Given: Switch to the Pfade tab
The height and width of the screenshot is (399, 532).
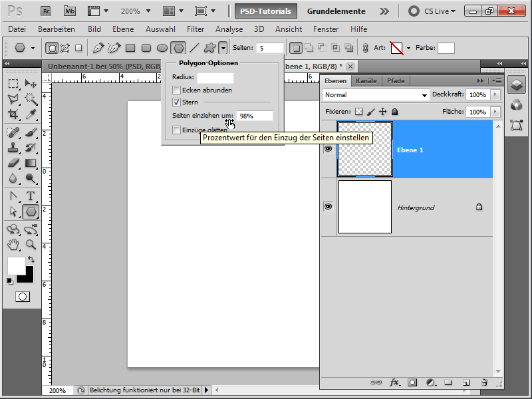Looking at the screenshot, I should 396,80.
